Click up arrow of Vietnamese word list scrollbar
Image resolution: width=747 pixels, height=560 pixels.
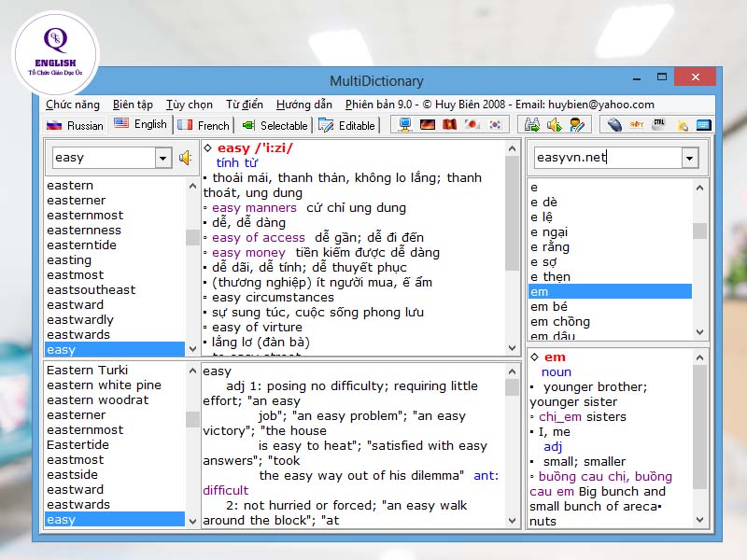click(x=699, y=189)
